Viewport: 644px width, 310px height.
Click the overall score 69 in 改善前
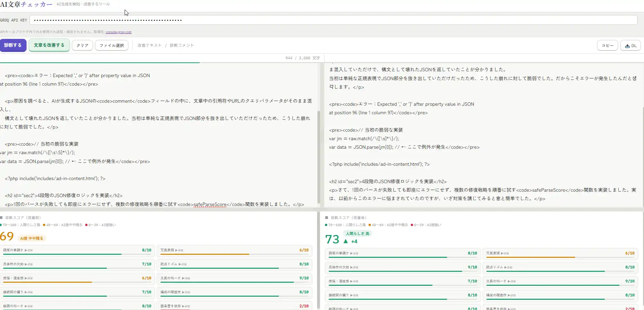tap(7, 236)
